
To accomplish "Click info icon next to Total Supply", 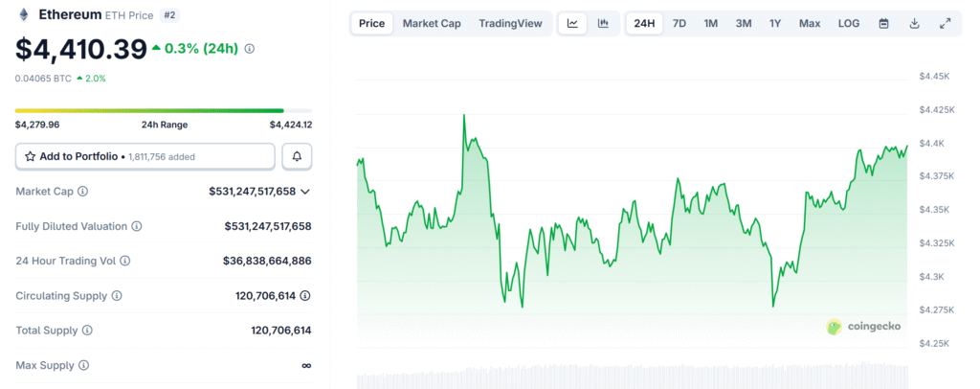I will click(x=87, y=331).
